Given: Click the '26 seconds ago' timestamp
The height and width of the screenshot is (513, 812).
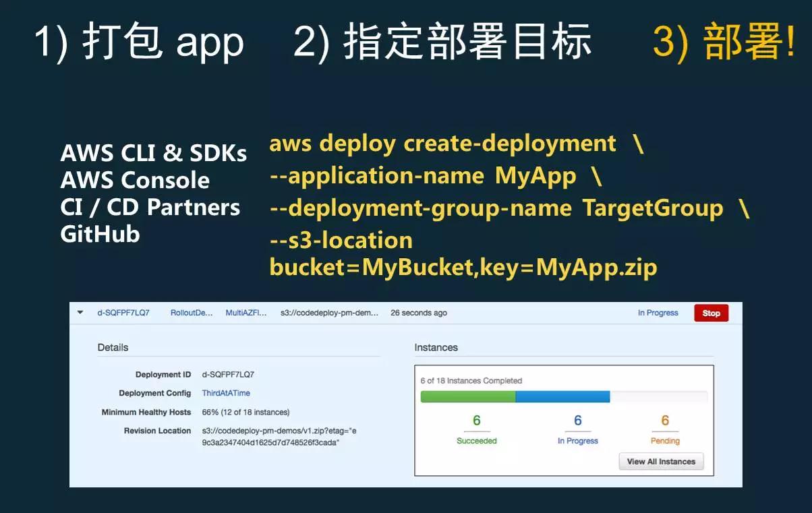Looking at the screenshot, I should click(x=419, y=313).
